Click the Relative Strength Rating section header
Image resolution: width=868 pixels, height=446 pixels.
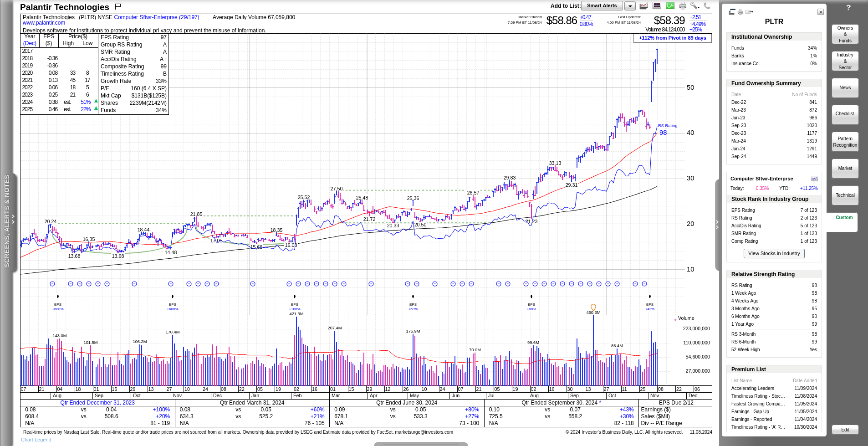click(x=774, y=274)
